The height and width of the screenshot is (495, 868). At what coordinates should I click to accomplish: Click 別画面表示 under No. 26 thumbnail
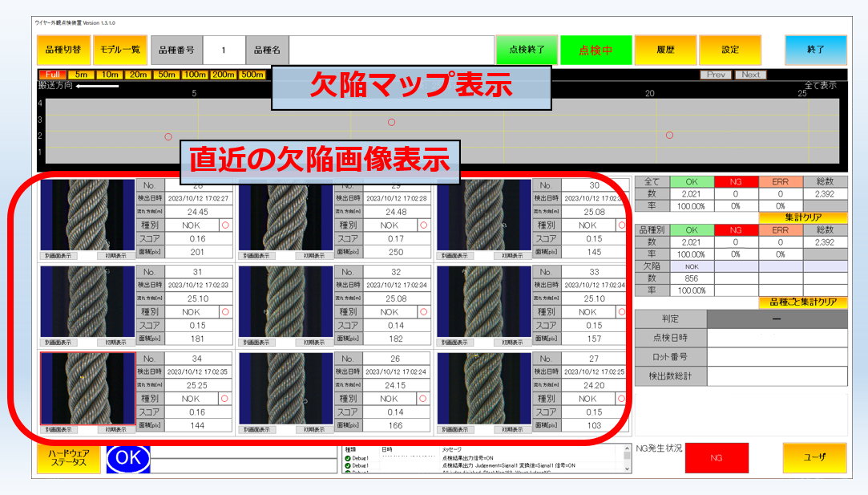pos(256,429)
